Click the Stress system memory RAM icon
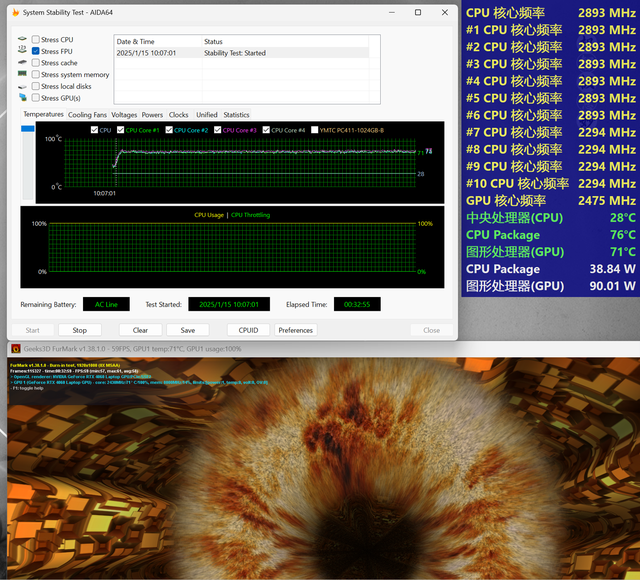This screenshot has width=640, height=580. click(x=22, y=74)
